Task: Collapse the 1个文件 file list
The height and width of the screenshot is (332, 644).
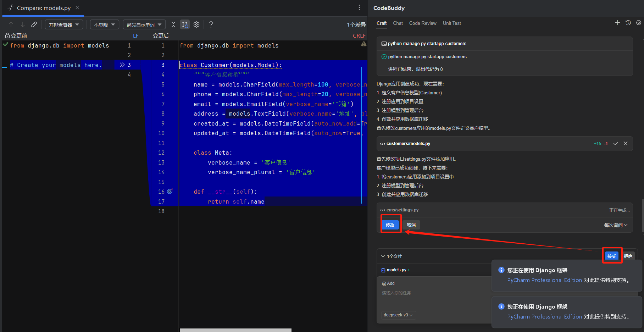Action: [383, 256]
